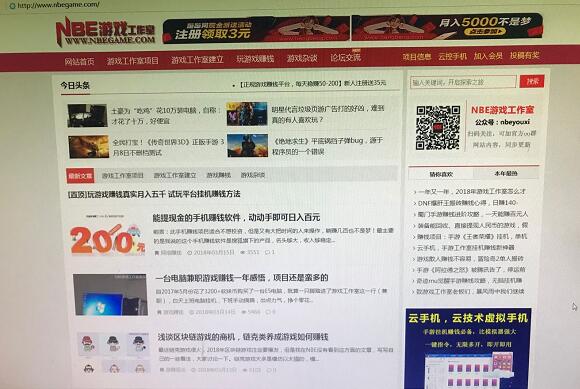580x389 pixels.
Task: Select the 本年最热 sidebar tab
Action: coord(506,173)
